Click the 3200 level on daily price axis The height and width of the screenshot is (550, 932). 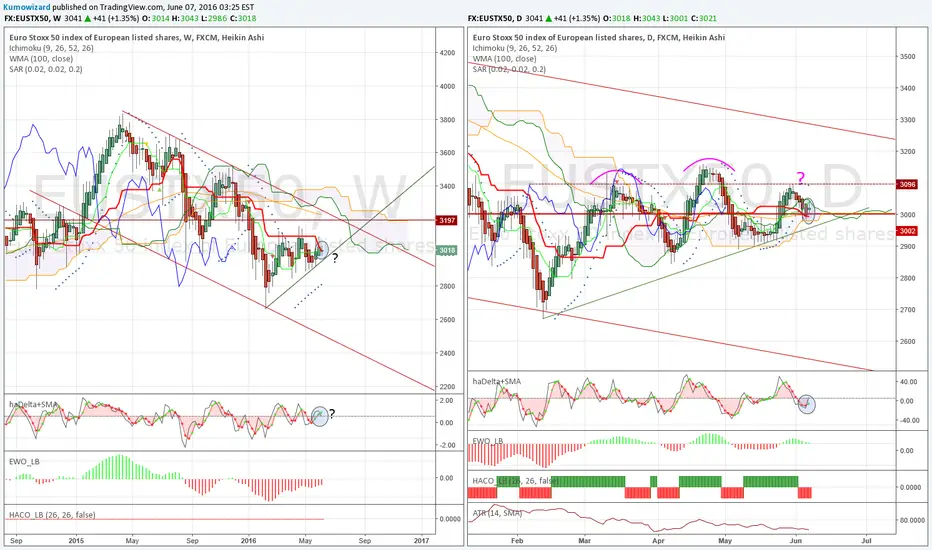907,152
